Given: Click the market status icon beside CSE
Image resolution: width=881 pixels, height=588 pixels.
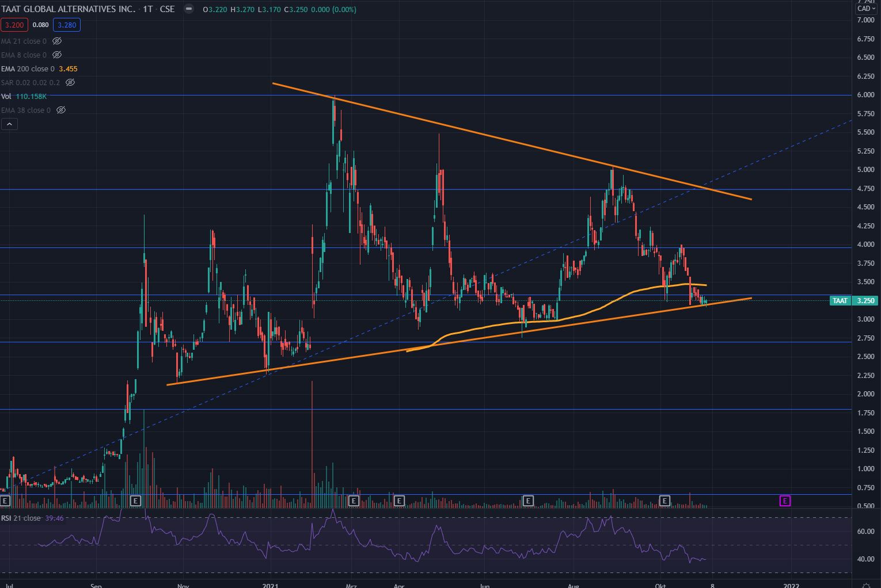Looking at the screenshot, I should click(188, 9).
